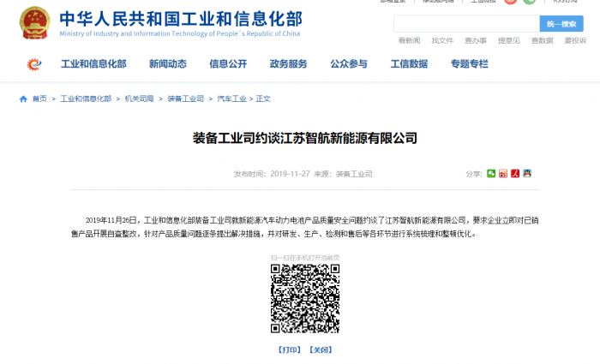
Task: Click the article headline 装备工业司约谈江苏智航新能源有限公司
Action: point(305,138)
